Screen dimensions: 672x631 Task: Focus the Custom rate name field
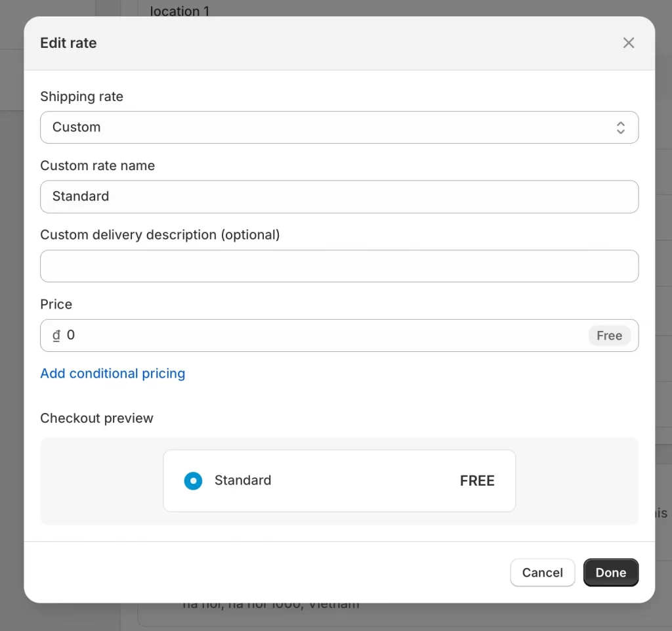tap(339, 197)
